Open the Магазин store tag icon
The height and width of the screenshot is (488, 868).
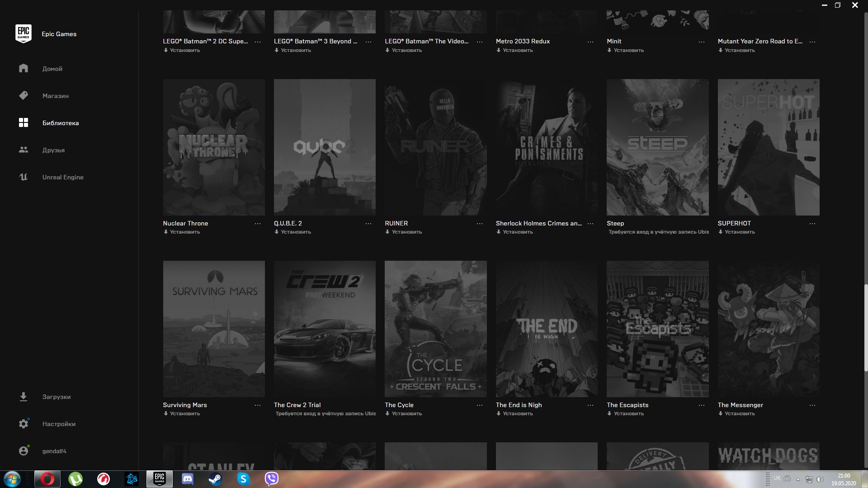coord(24,95)
